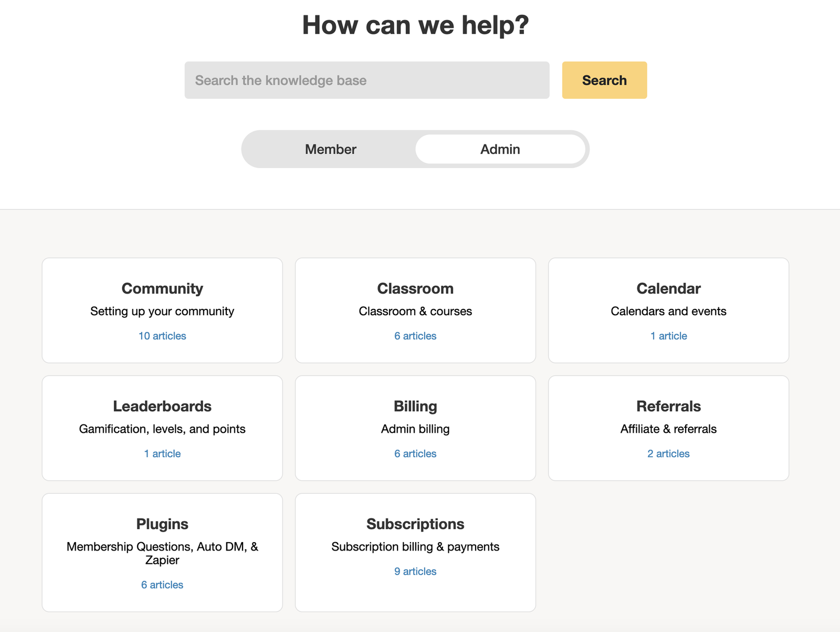The width and height of the screenshot is (840, 632).
Task: Click the 6 articles link under Billing
Action: click(415, 453)
